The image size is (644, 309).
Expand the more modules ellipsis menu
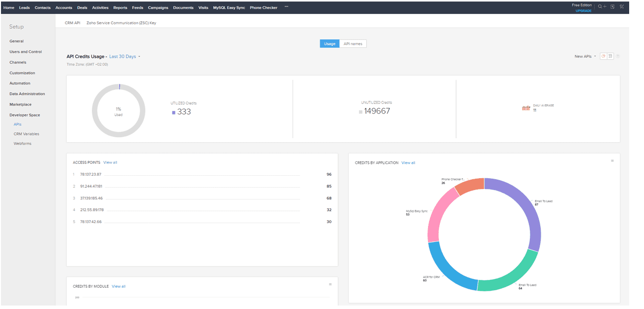pyautogui.click(x=286, y=7)
